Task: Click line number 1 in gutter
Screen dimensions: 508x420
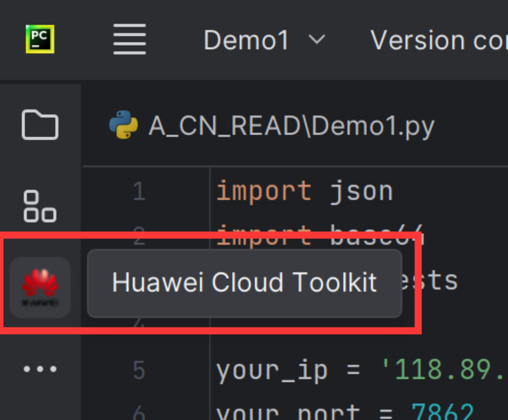Action: pos(139,191)
